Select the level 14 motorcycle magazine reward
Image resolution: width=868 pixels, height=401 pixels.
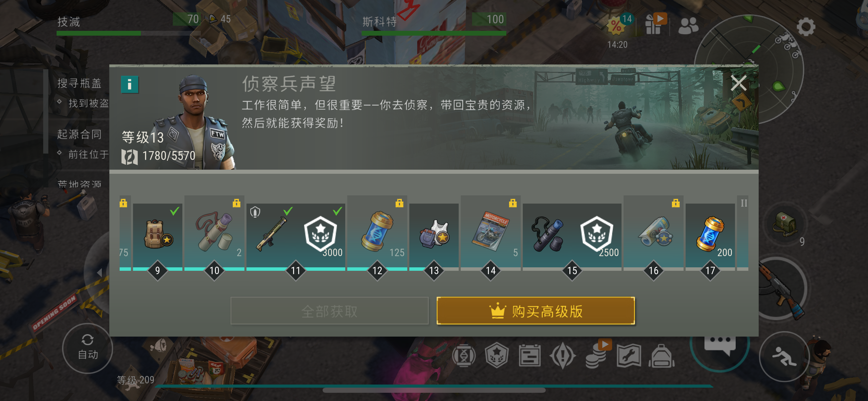[x=491, y=231]
